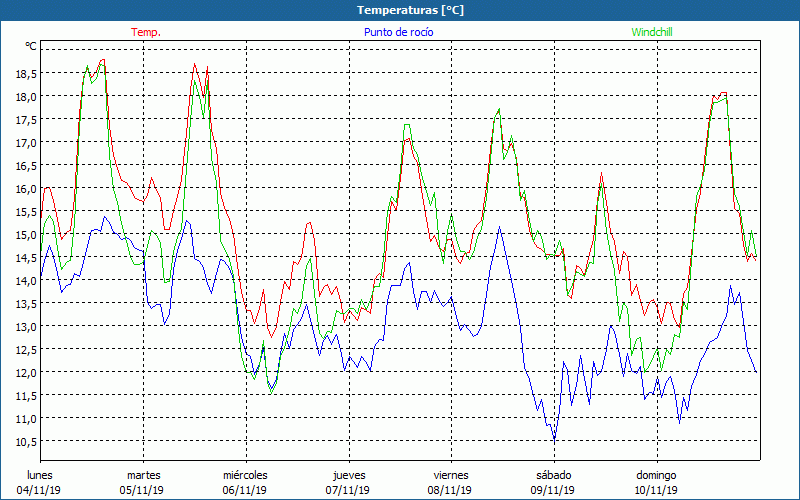Select the green 'Windchill' legend label
The height and width of the screenshot is (500, 800).
[x=652, y=32]
